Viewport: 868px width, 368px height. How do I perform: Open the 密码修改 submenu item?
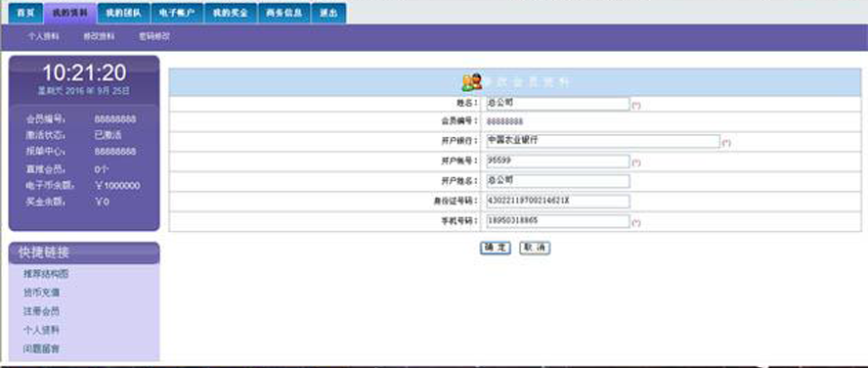[154, 36]
